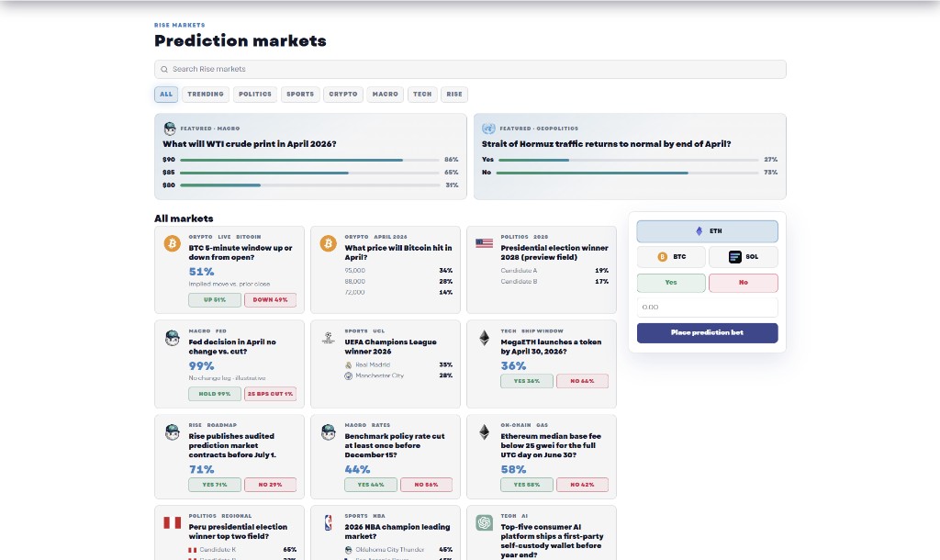Screen dimensions: 940x560
Task: Click the UEFA Champions League logo
Action: click(328, 338)
